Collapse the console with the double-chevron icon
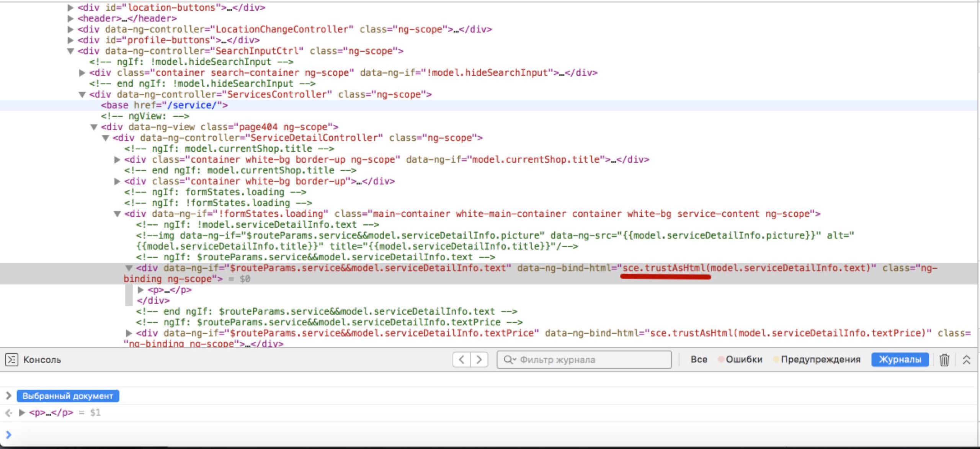The image size is (980, 449). pyautogui.click(x=966, y=360)
